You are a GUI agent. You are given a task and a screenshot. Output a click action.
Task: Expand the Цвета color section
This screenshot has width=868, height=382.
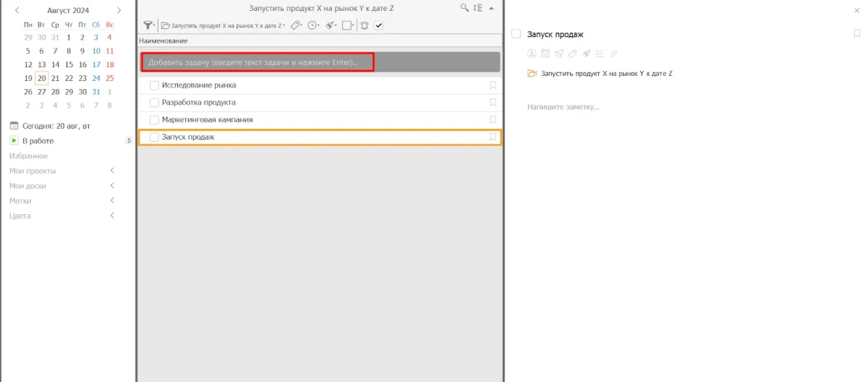point(112,216)
